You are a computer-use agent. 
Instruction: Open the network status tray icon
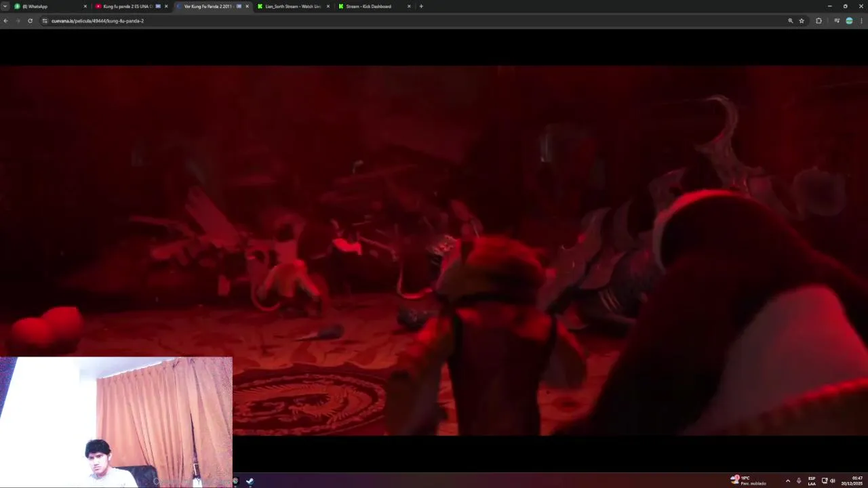[x=825, y=481]
